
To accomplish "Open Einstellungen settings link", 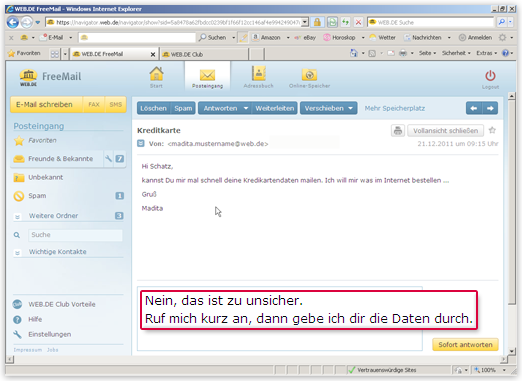I will pos(49,334).
